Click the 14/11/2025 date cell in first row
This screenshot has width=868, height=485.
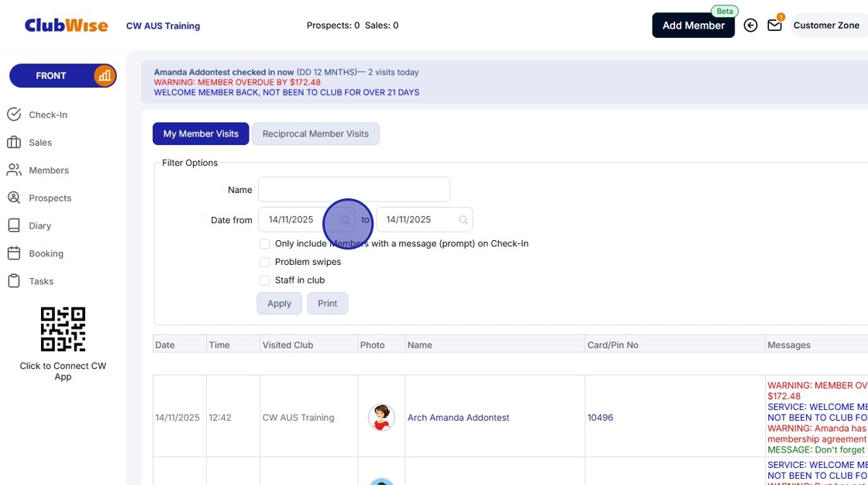pos(177,418)
